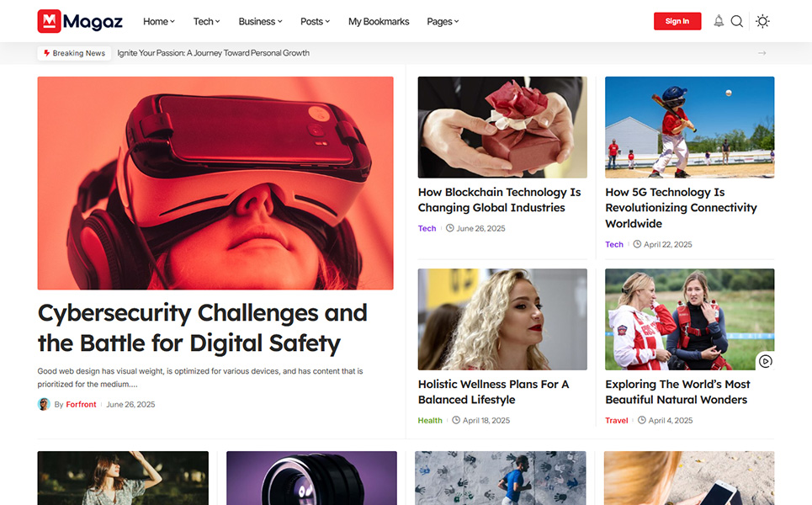Click Forfront author avatar
This screenshot has width=812, height=505.
pos(44,404)
